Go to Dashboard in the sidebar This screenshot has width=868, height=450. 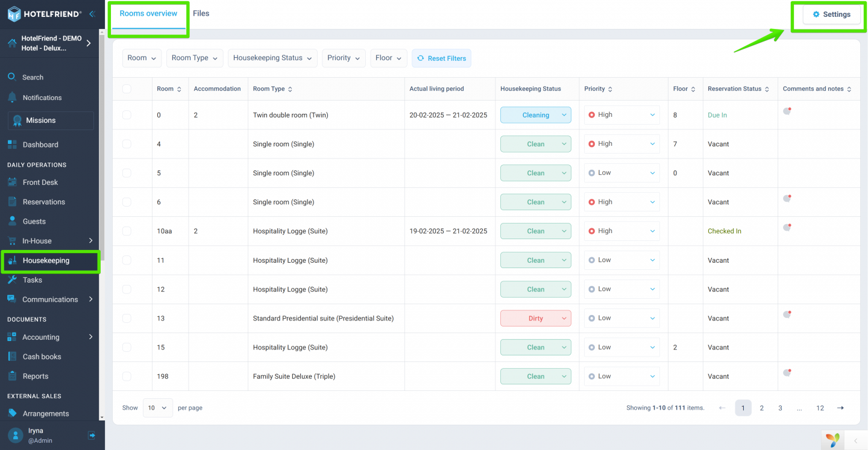40,145
